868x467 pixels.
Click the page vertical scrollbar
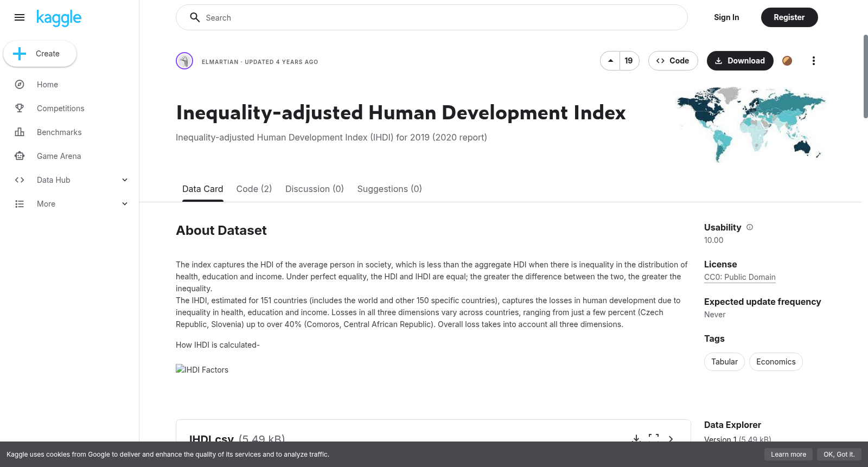pos(865,76)
